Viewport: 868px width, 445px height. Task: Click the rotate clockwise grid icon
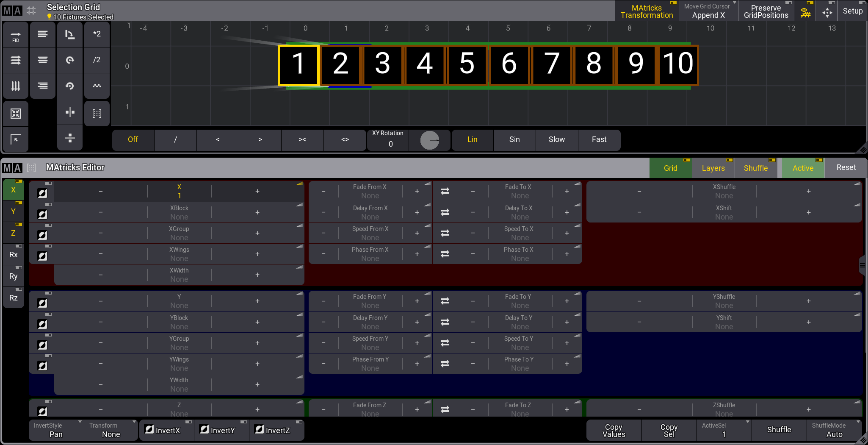(x=70, y=60)
